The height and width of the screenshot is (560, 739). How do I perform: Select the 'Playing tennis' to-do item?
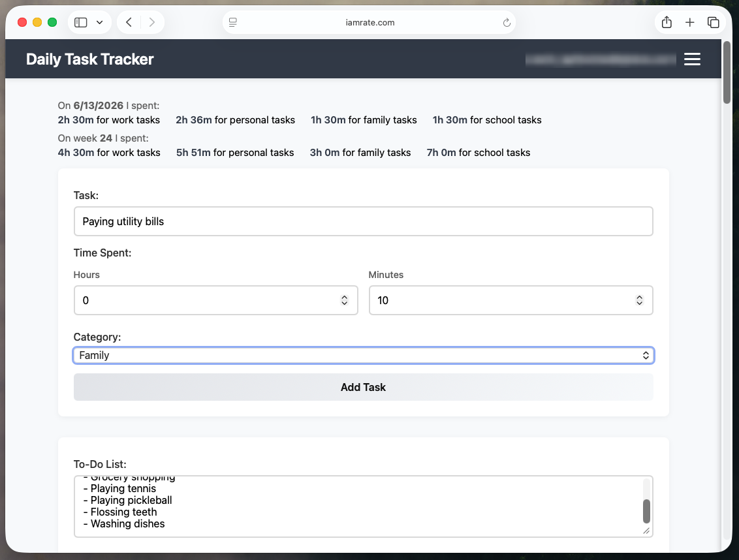point(119,488)
